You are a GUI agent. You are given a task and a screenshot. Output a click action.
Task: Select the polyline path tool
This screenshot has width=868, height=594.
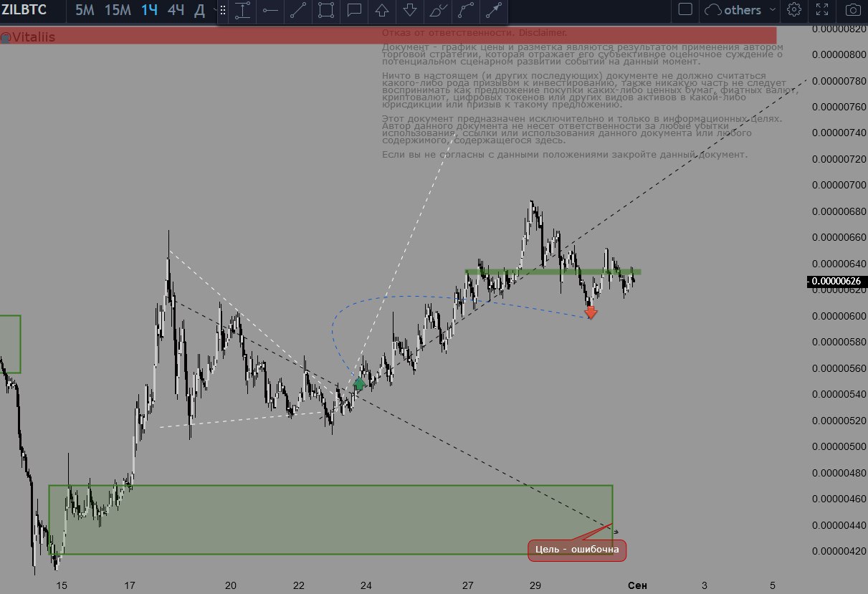point(466,10)
